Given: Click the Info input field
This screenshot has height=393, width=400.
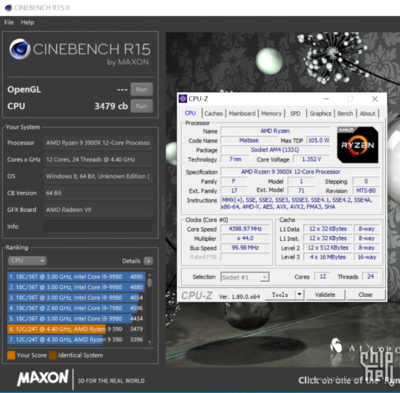Looking at the screenshot, I should click(x=98, y=226).
